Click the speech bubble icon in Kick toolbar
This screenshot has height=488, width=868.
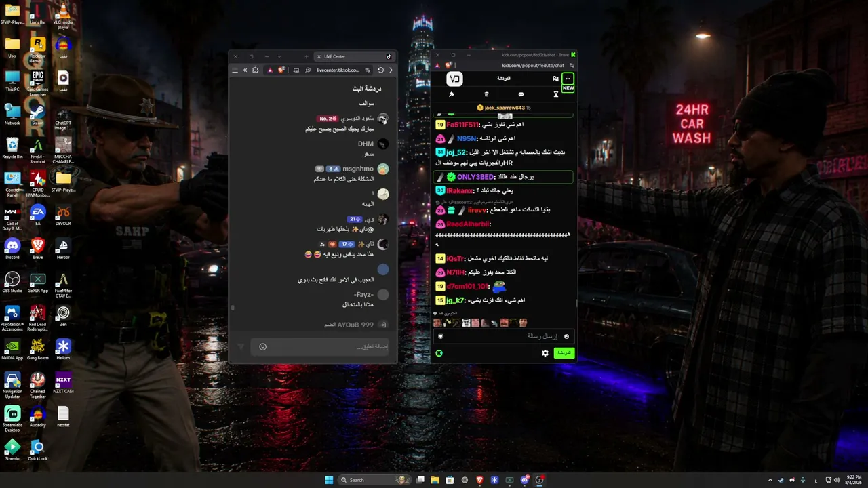521,94
